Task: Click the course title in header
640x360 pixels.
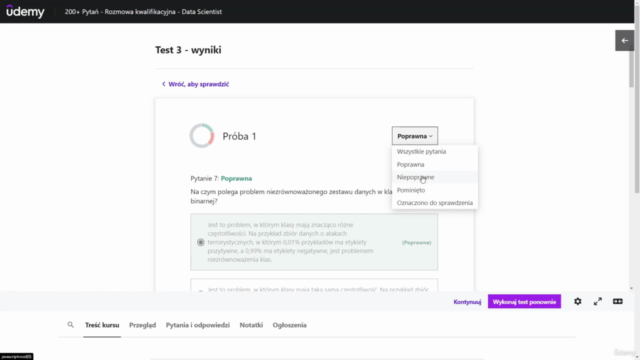Action: (143, 12)
